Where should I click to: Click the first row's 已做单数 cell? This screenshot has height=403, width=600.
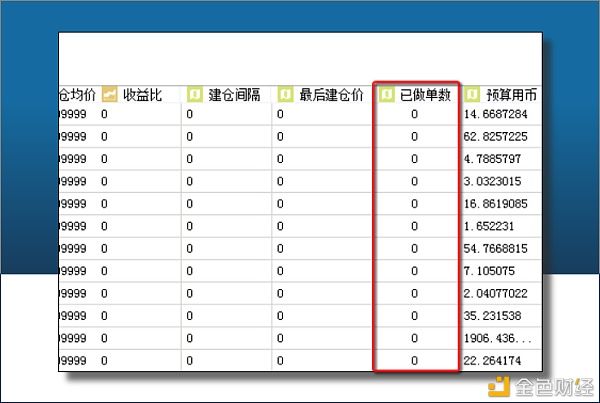[415, 115]
